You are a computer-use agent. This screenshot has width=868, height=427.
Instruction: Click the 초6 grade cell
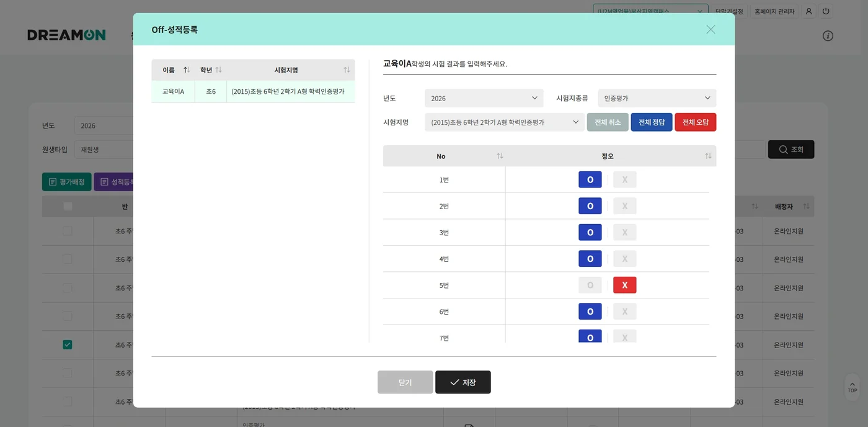(x=211, y=91)
